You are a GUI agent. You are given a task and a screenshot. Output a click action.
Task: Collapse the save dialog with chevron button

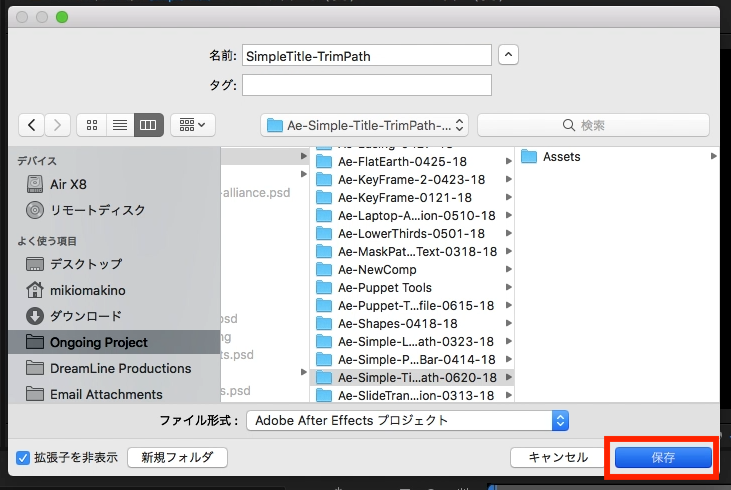(508, 55)
